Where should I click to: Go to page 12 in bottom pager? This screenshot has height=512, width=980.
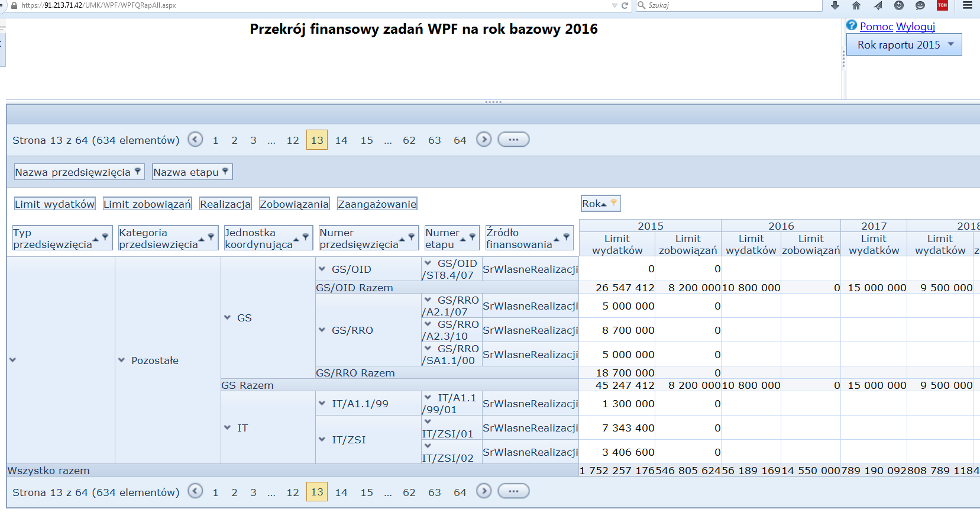[293, 492]
